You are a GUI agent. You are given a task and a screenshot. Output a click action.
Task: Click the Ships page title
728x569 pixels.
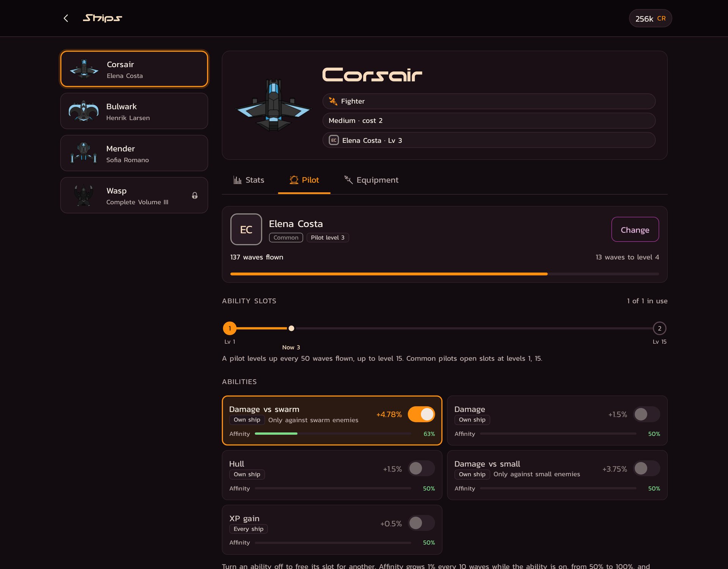click(102, 18)
